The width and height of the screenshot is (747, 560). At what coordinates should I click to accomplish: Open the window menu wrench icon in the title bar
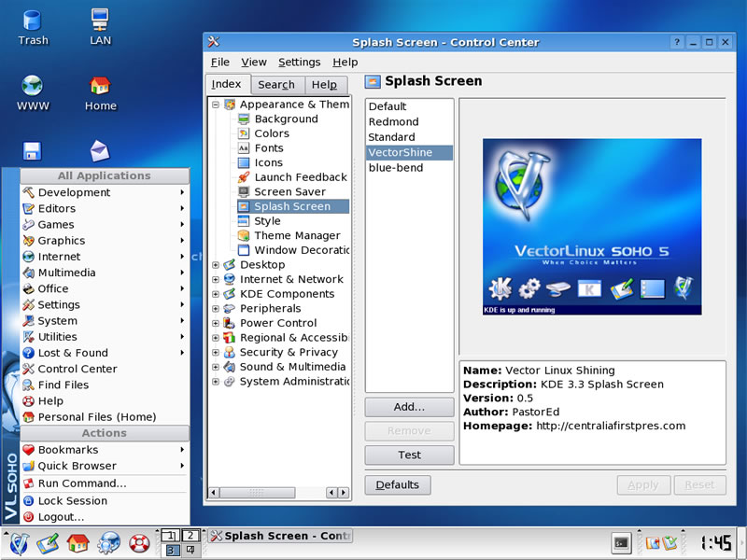(x=214, y=42)
